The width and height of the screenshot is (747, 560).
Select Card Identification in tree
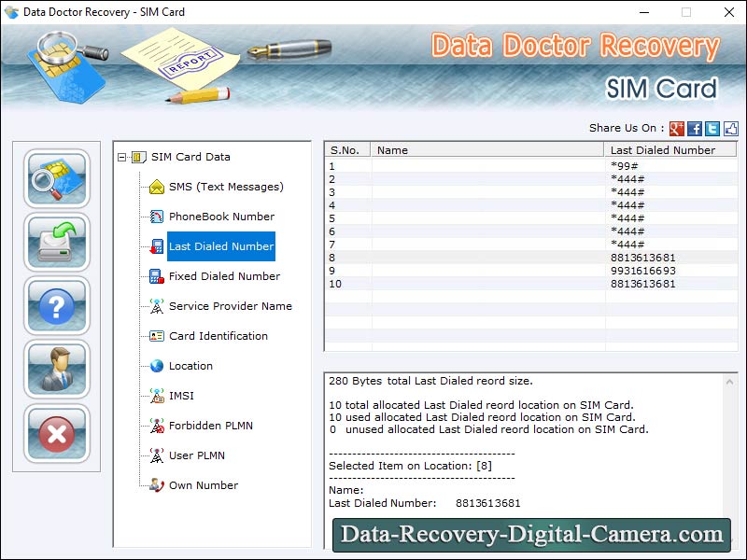(218, 336)
